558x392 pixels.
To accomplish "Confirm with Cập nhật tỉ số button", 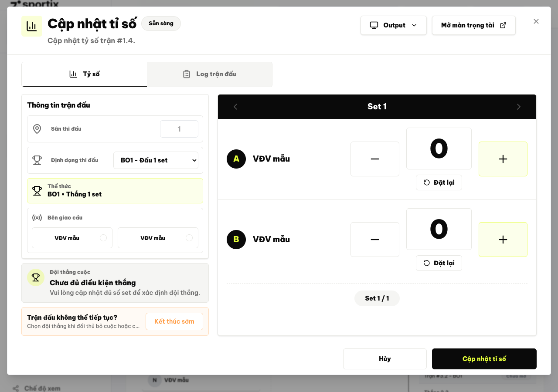I will click(484, 359).
